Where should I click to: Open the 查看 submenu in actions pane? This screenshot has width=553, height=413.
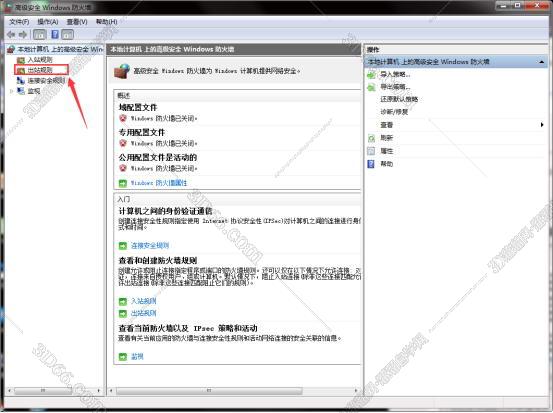[x=387, y=125]
